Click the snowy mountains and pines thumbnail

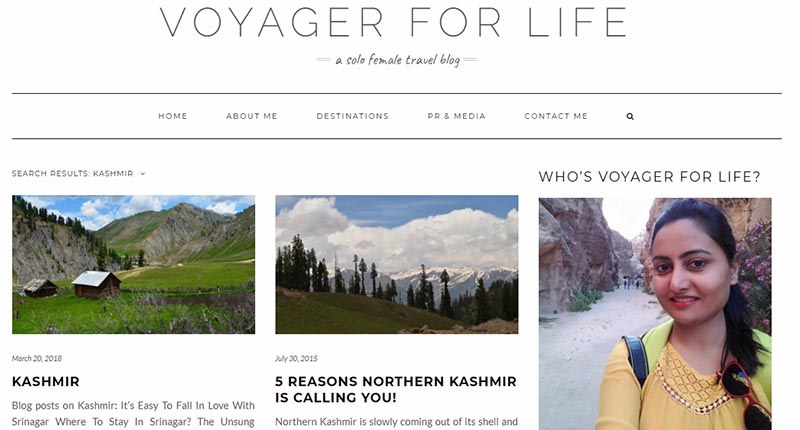(397, 264)
